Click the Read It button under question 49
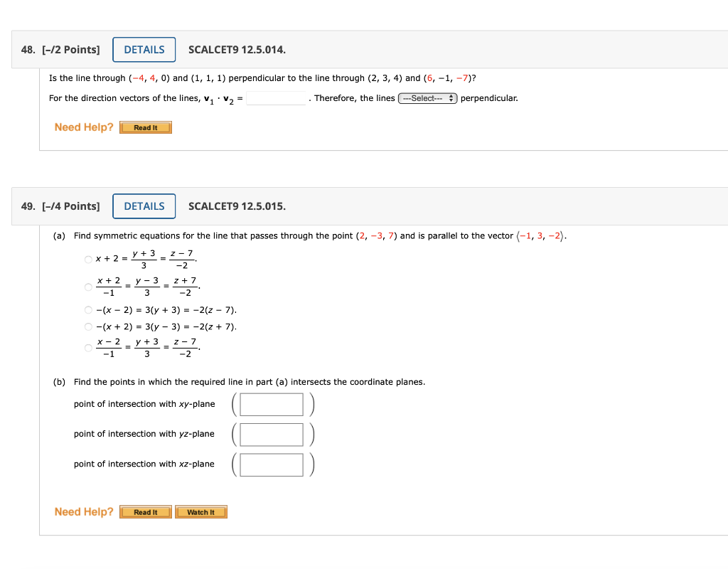This screenshot has width=728, height=569. 145,511
